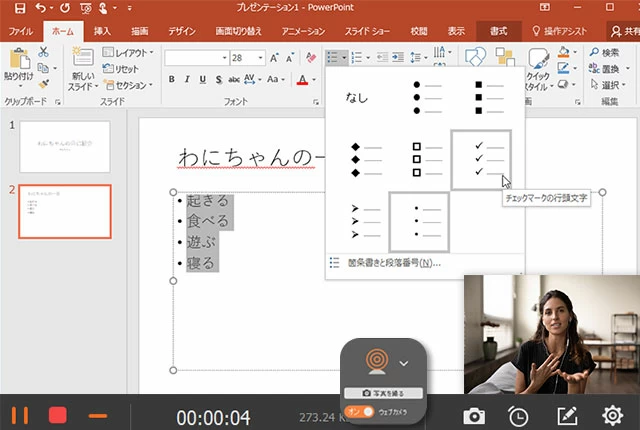Stop the recording with red square
The width and height of the screenshot is (640, 430).
(x=58, y=416)
